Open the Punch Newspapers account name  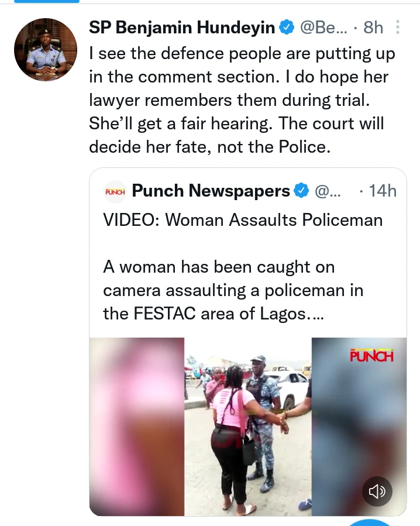click(211, 191)
